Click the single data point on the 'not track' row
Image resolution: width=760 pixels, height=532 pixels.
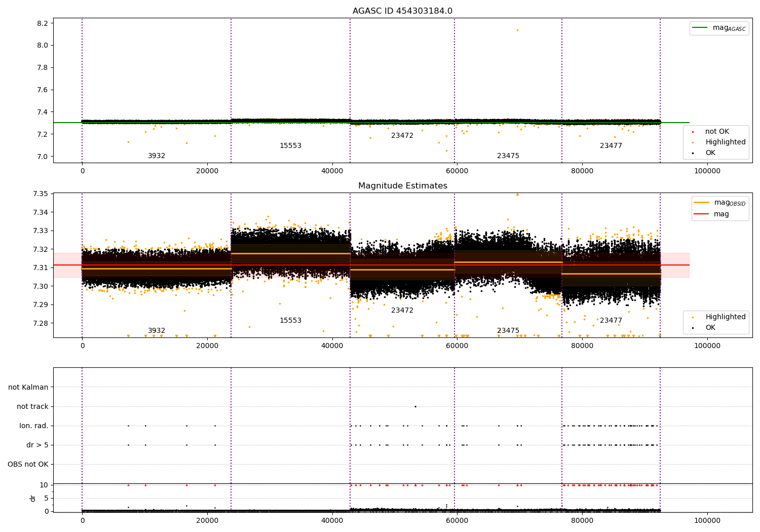coord(415,406)
